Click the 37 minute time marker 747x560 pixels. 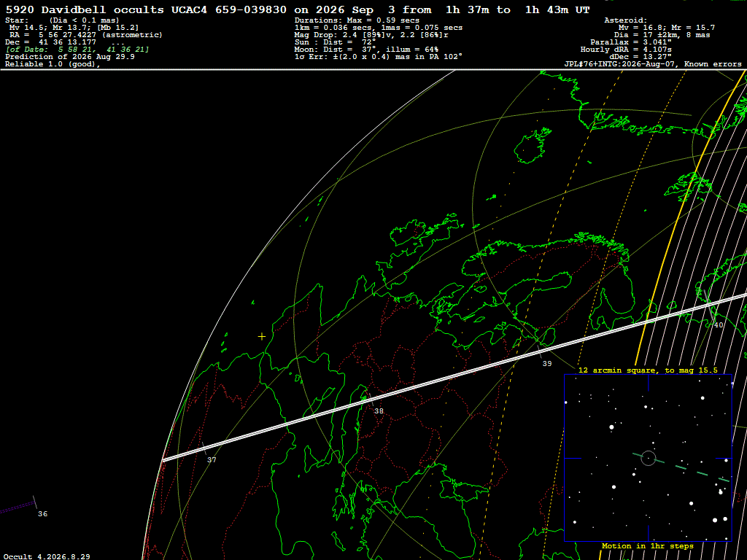point(212,459)
